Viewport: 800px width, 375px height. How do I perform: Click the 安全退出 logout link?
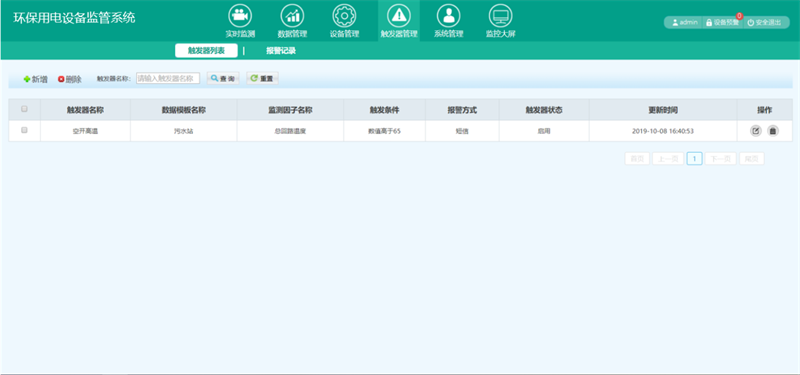click(x=764, y=23)
